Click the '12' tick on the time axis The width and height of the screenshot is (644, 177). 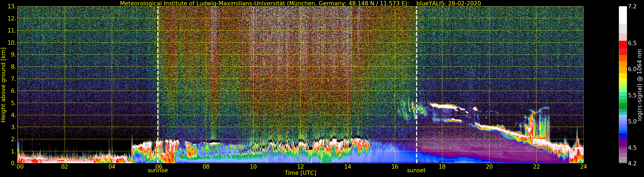300,166
